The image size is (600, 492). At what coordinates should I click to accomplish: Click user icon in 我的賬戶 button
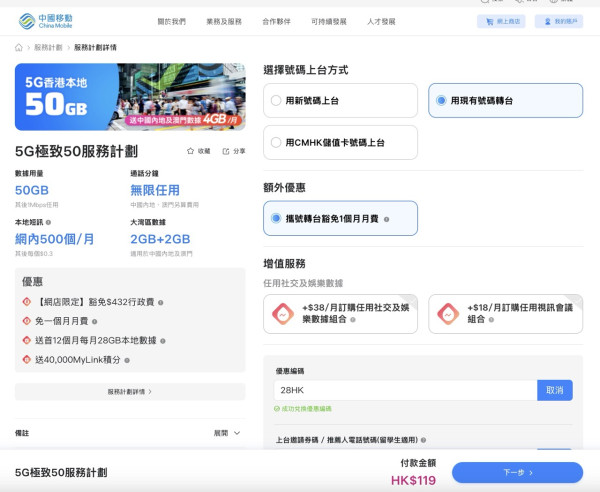(x=548, y=22)
